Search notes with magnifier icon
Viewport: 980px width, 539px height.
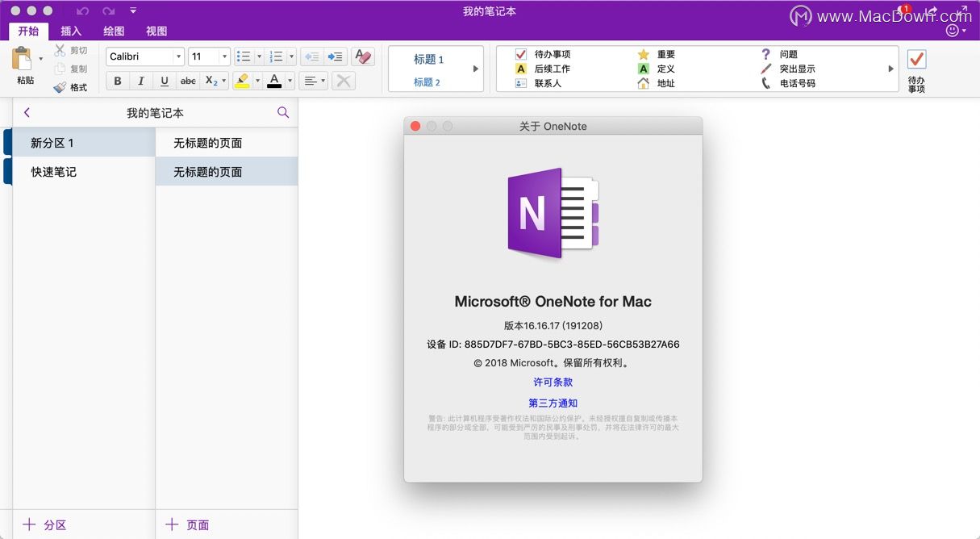tap(283, 113)
